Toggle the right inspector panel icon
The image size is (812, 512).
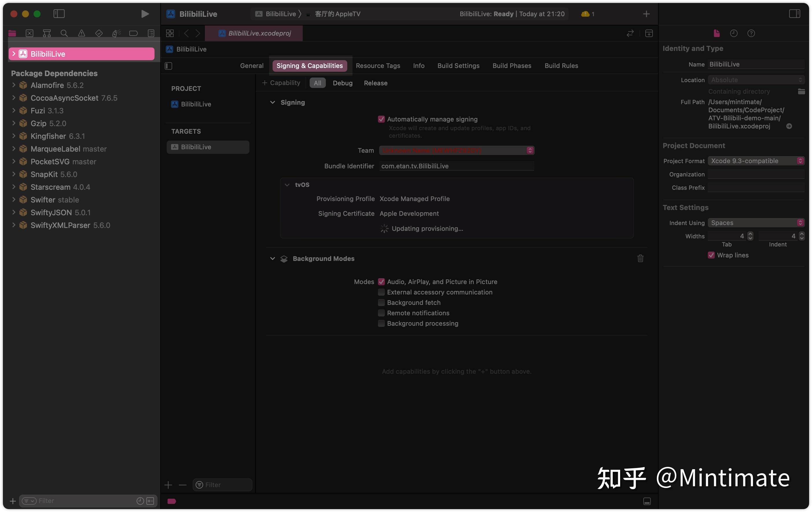pos(794,14)
